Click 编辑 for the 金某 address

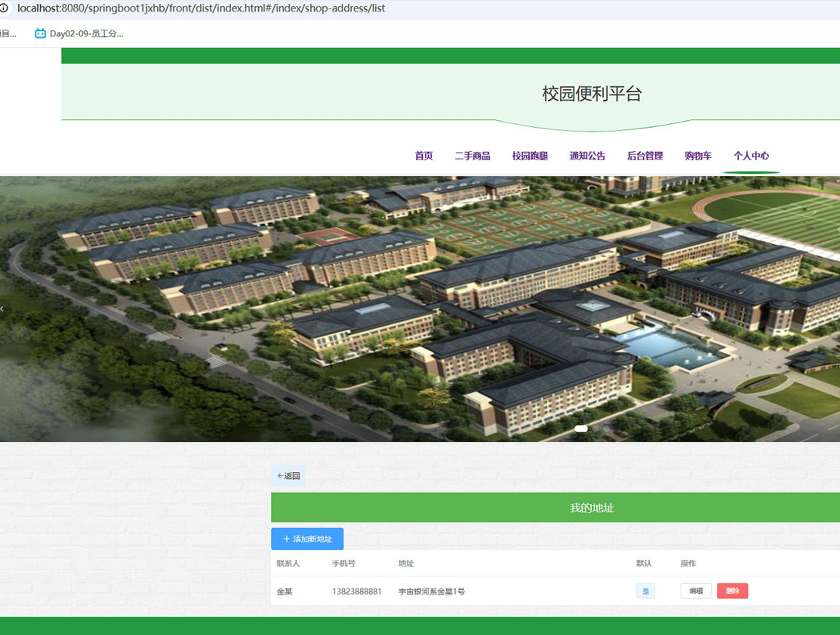coord(696,591)
